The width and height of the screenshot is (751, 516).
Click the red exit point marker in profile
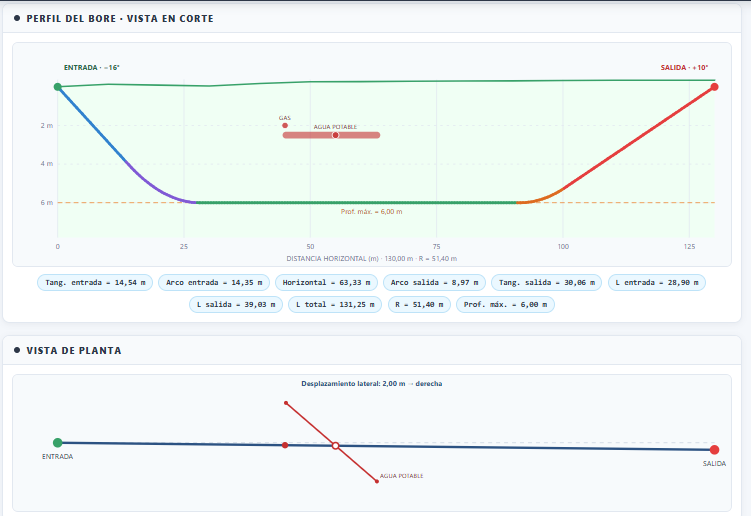pyautogui.click(x=714, y=87)
